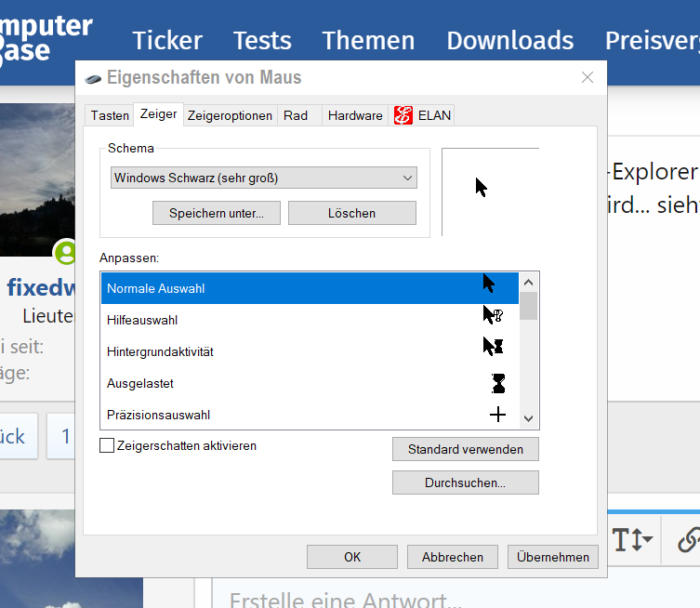Click the Ausgelastet hourglass icon
This screenshot has height=608, width=700.
pyautogui.click(x=498, y=383)
